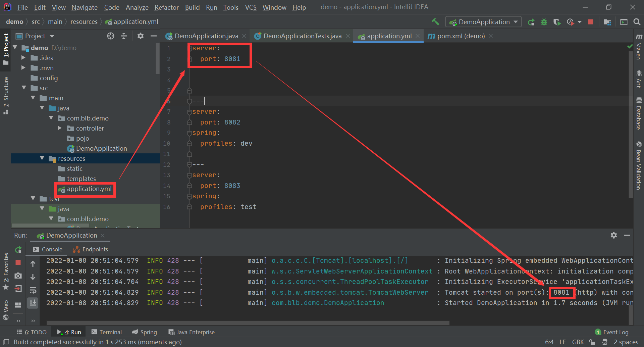Open the Project Structure dialog icon
The height and width of the screenshot is (347, 644).
[x=607, y=22]
